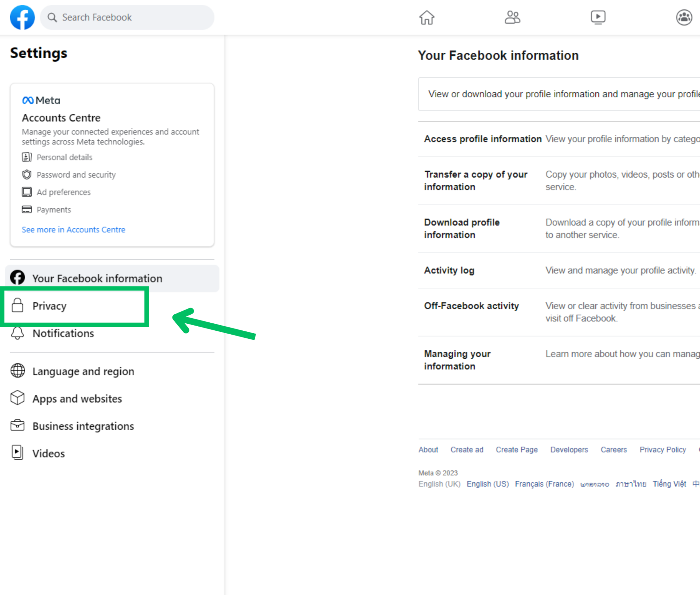Open the Groups icon in top bar
The height and width of the screenshot is (595, 700).
click(684, 17)
